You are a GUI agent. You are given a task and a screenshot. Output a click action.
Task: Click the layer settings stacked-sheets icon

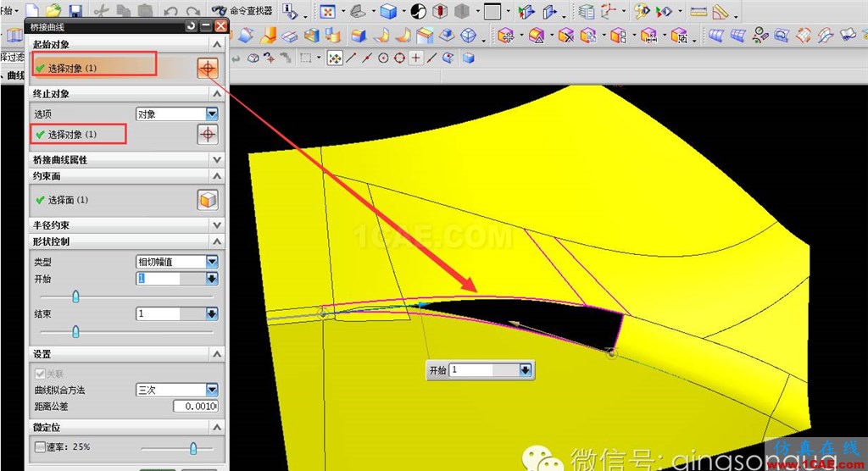click(587, 11)
